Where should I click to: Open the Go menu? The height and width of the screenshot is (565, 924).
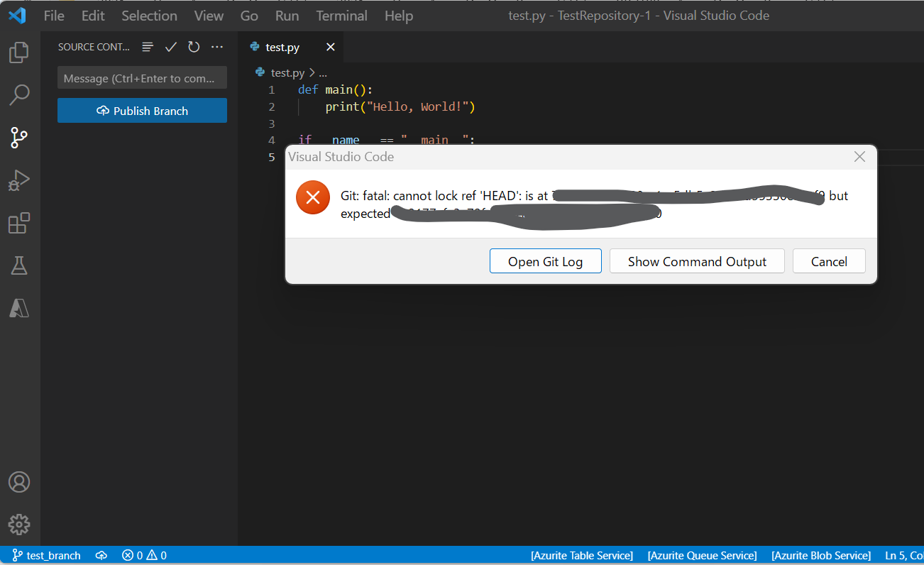249,16
